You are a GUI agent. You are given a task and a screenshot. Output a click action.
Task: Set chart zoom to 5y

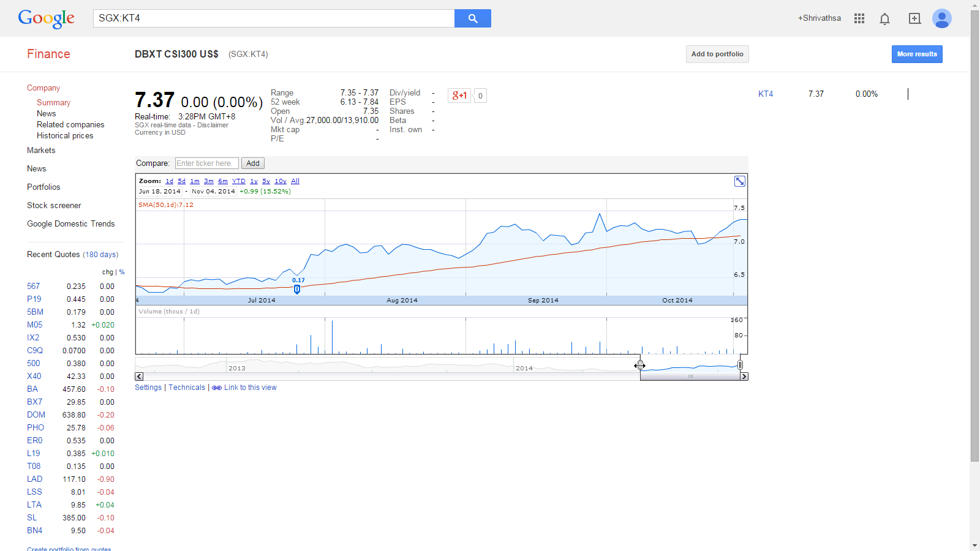coord(266,181)
